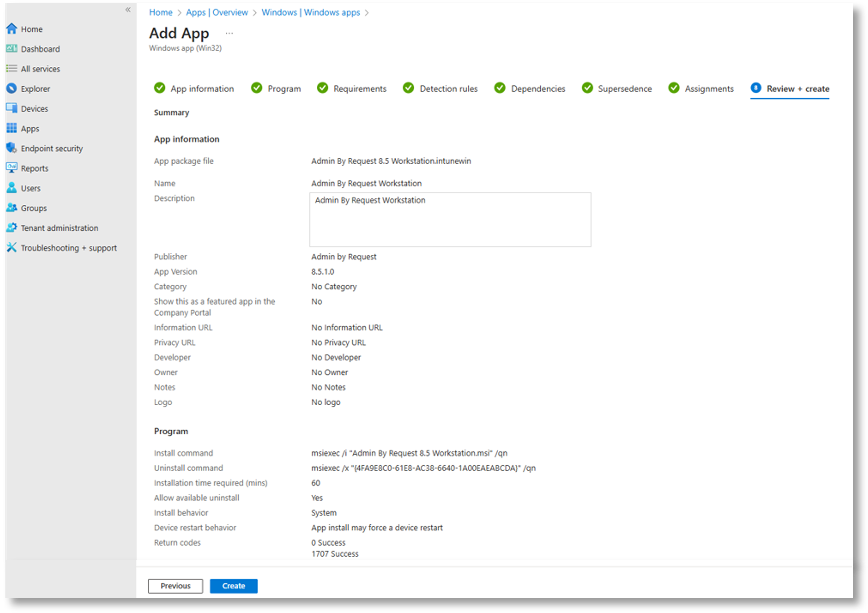Click the 'No Category' value
868x613 pixels.
(334, 287)
